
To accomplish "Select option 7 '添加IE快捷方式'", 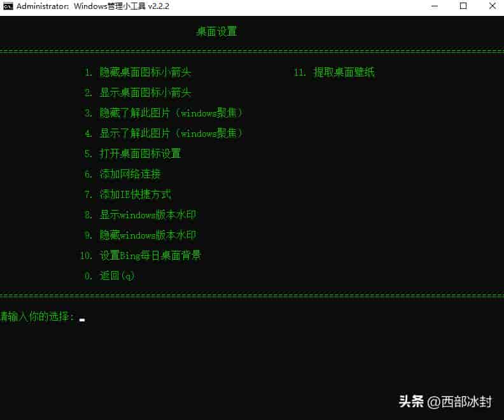I will [128, 194].
